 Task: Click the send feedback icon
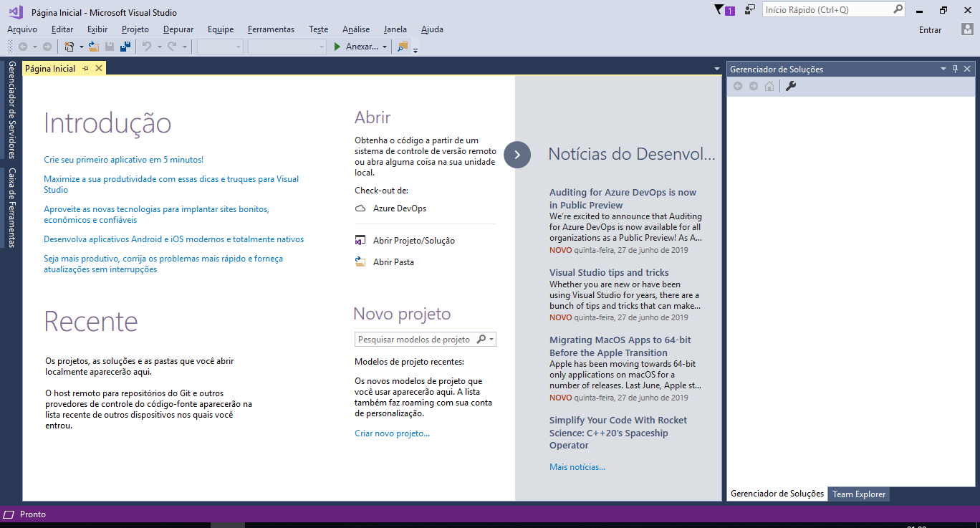point(750,9)
